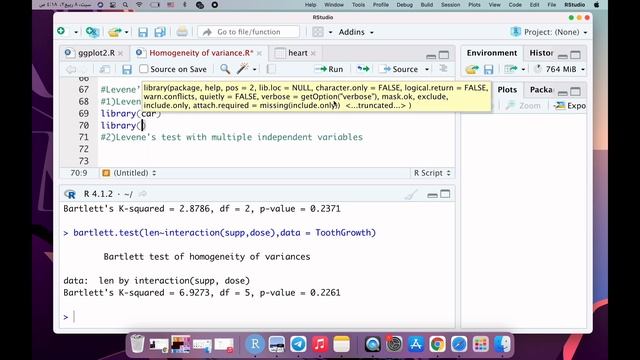
Task: Expand the recent files dropdown beside the open folder
Action: pyautogui.click(x=127, y=32)
